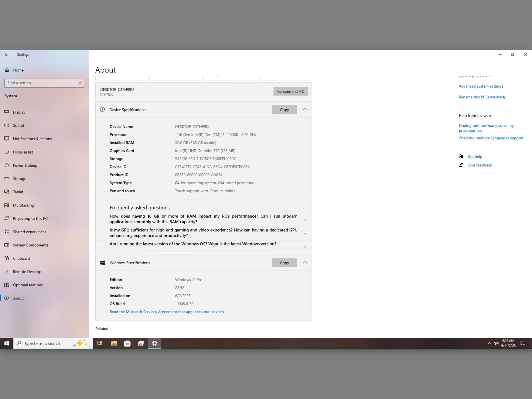Click the Multitasking icon in sidebar
Screen dimensions: 532x399
(x=7, y=205)
